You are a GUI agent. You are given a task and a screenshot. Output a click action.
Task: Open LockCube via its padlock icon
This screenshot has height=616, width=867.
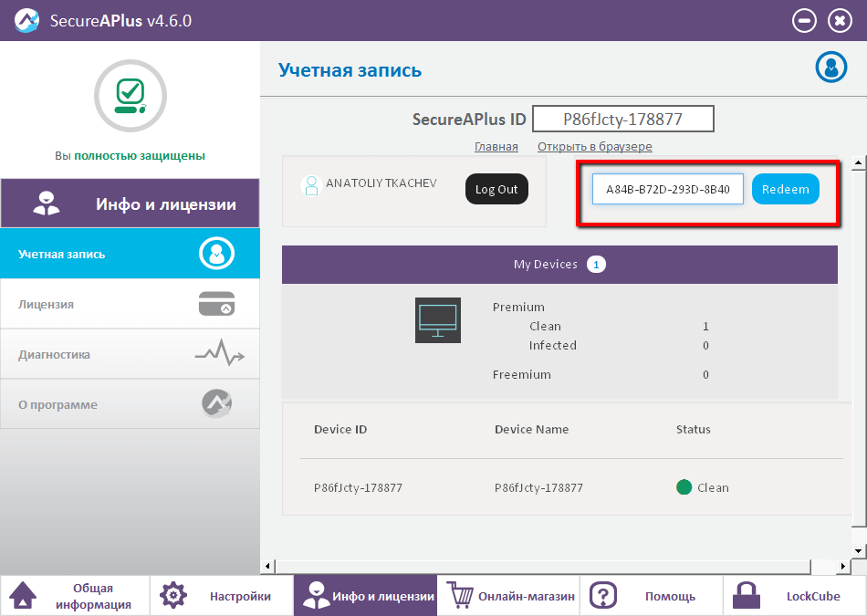point(747,594)
